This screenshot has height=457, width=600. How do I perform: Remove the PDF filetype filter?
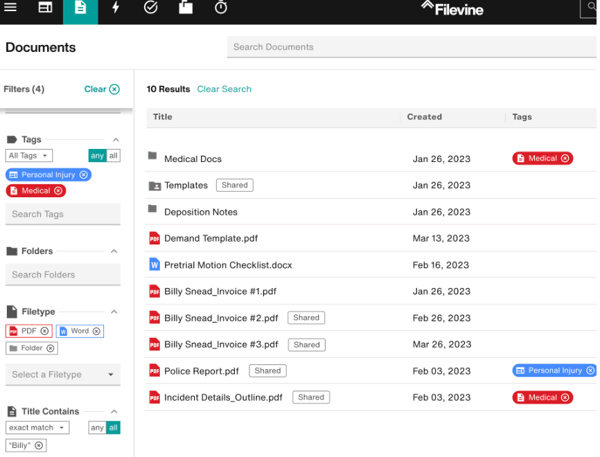point(45,331)
